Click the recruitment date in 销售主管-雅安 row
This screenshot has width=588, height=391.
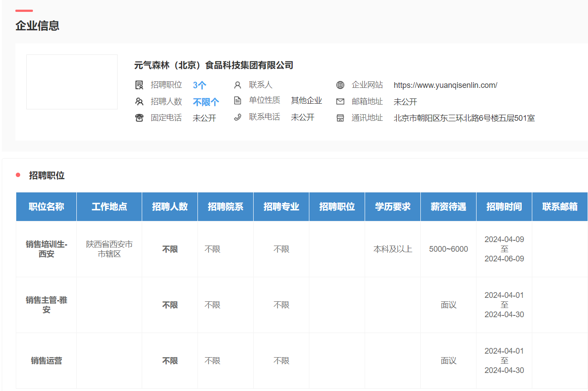pos(504,305)
